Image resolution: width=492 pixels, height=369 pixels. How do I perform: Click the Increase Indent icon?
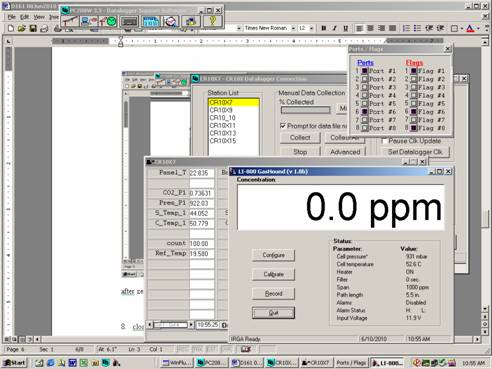[x=440, y=28]
